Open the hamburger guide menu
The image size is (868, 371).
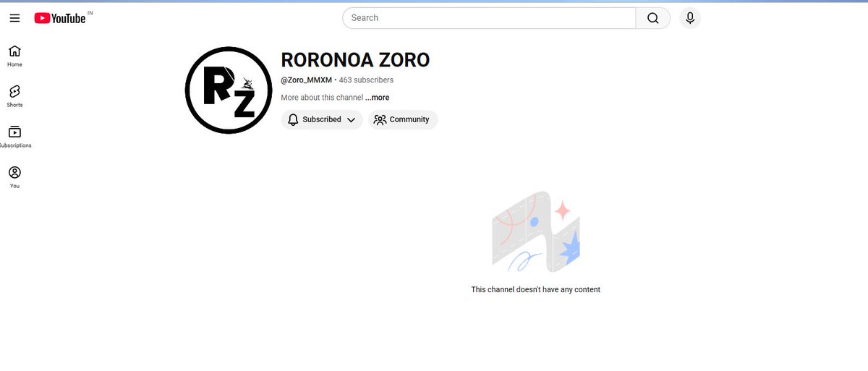point(14,18)
